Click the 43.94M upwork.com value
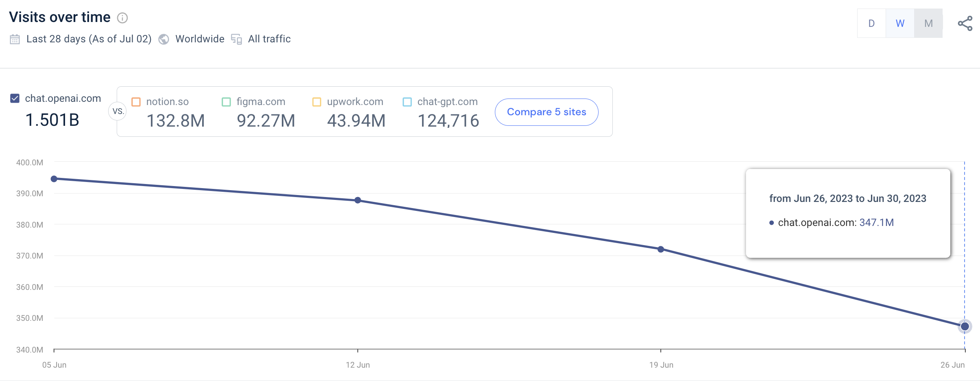Image resolution: width=980 pixels, height=388 pixels. click(356, 121)
